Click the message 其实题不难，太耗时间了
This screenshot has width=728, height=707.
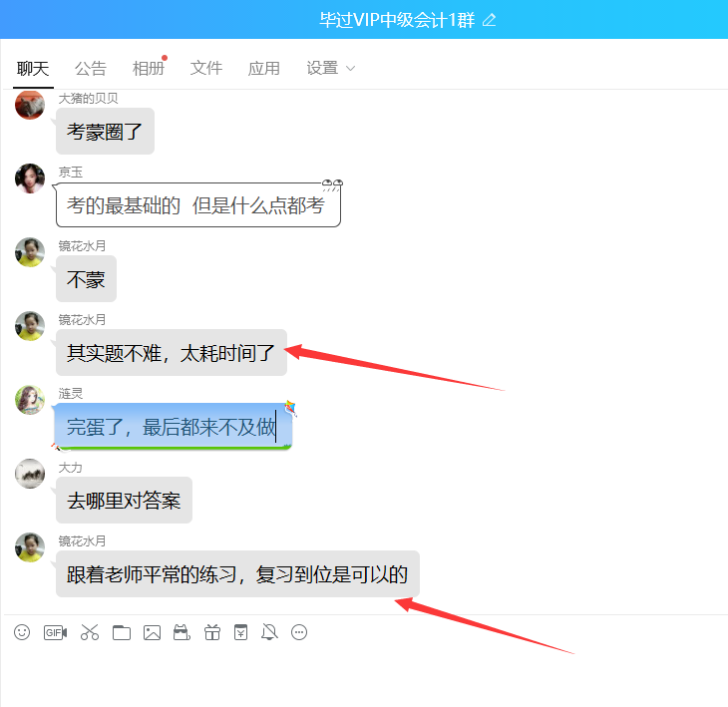(172, 353)
